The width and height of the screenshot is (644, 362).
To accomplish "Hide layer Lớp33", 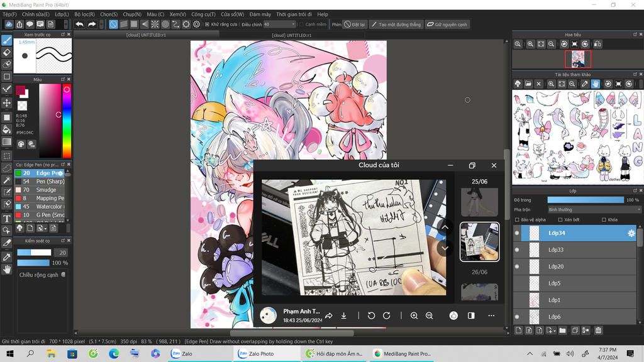I will pyautogui.click(x=517, y=250).
